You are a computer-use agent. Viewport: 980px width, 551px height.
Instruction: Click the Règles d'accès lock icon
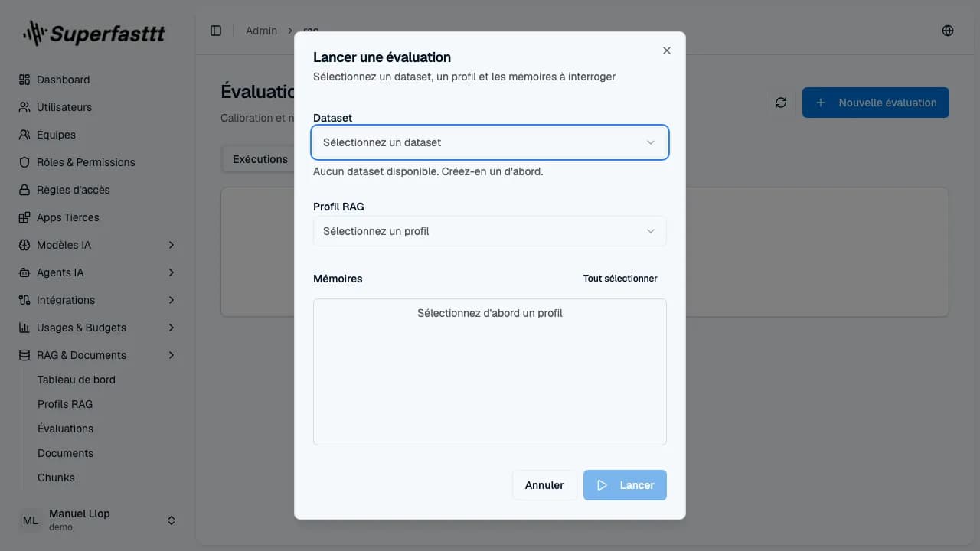pos(24,190)
